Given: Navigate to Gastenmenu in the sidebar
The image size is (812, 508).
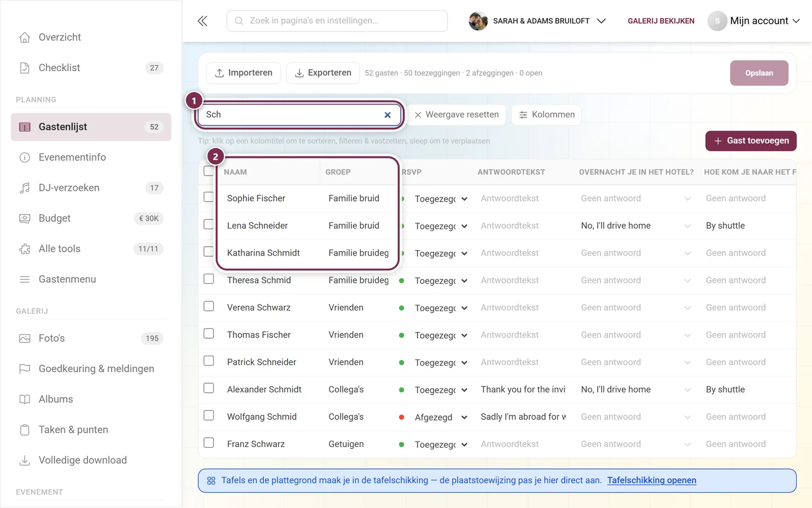Looking at the screenshot, I should point(91,279).
